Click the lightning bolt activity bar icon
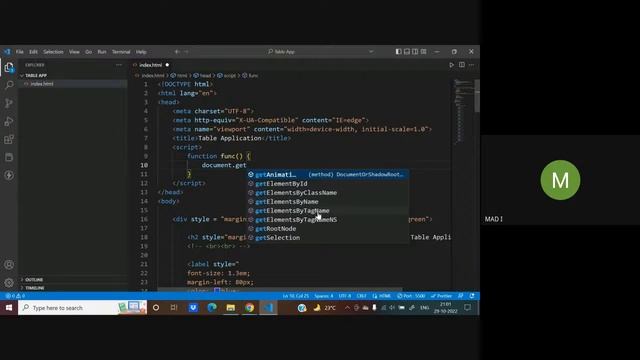The image size is (640, 360). coord(9,175)
